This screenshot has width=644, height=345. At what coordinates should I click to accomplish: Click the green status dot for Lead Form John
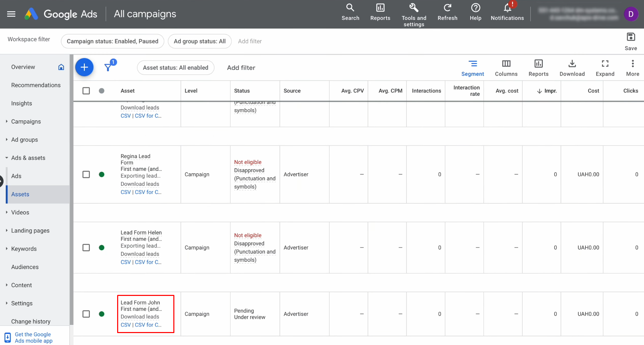tap(101, 314)
